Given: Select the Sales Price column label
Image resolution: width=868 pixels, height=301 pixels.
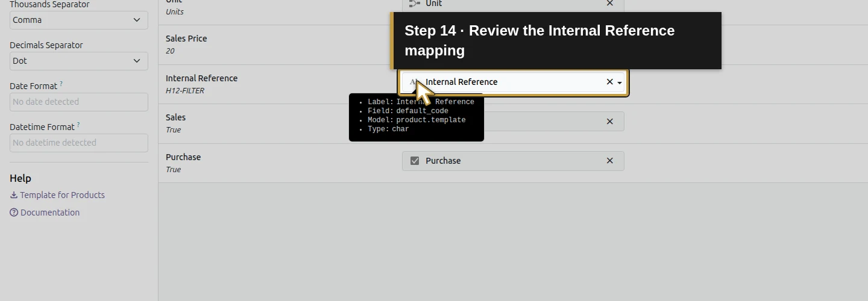Looking at the screenshot, I should 186,39.
